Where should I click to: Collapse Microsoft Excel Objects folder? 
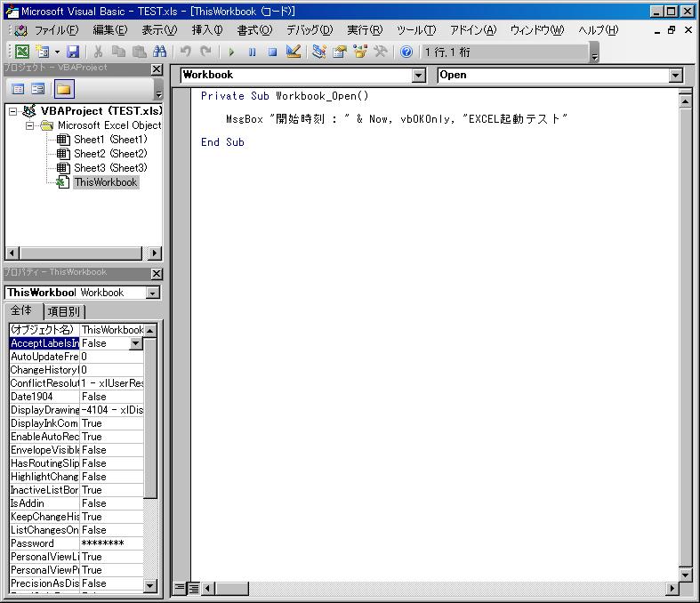click(29, 125)
